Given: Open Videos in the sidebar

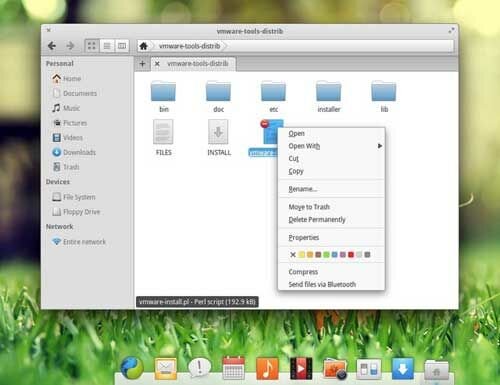Looking at the screenshot, I should pos(68,138).
